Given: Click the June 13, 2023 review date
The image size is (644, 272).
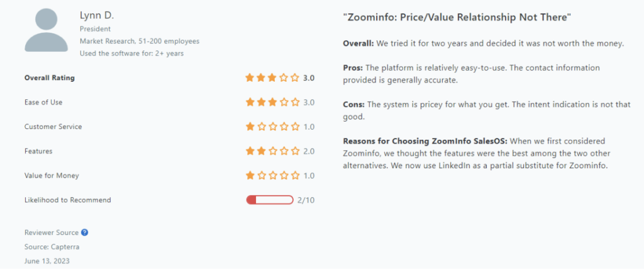Looking at the screenshot, I should coord(47,261).
